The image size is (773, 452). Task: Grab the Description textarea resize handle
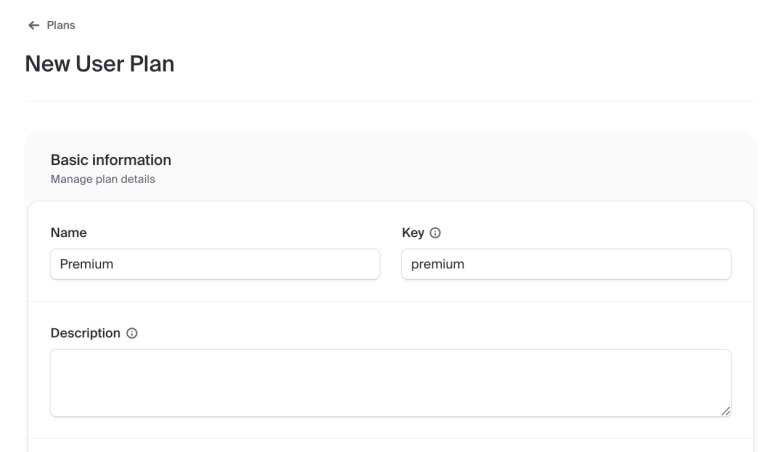[x=726, y=411]
